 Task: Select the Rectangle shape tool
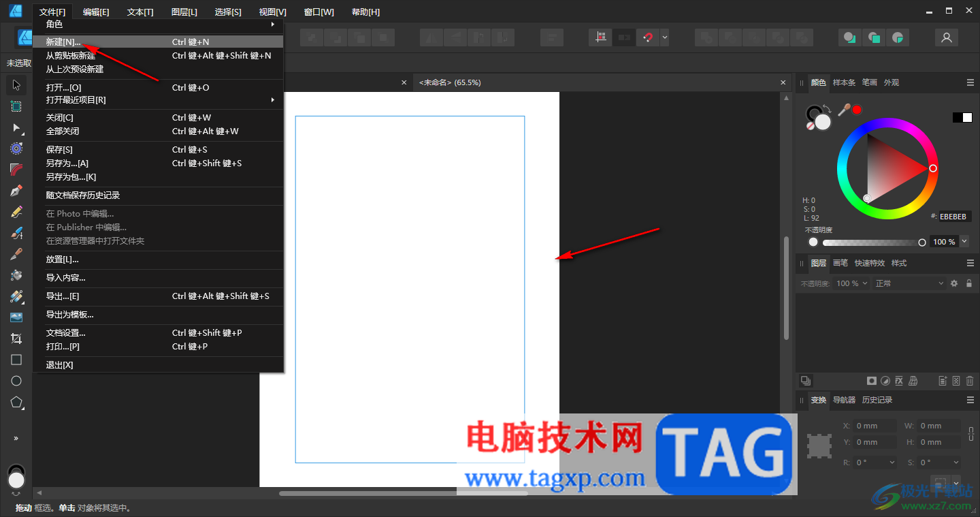[16, 360]
